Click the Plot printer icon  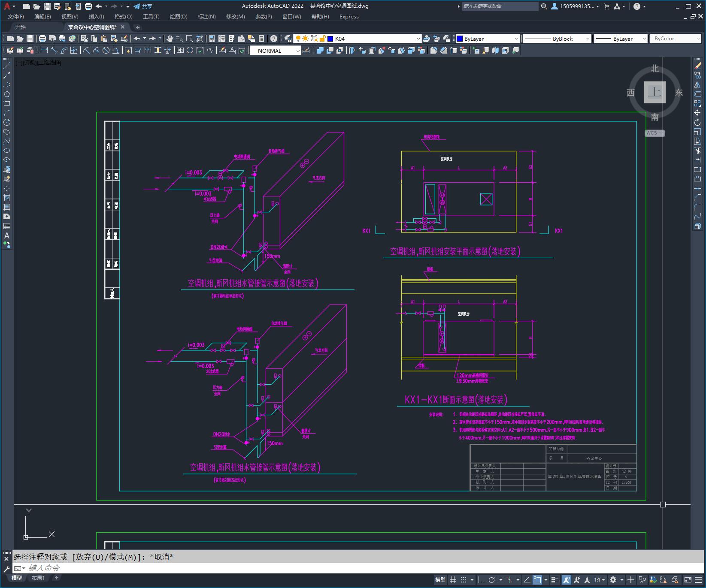click(x=42, y=39)
